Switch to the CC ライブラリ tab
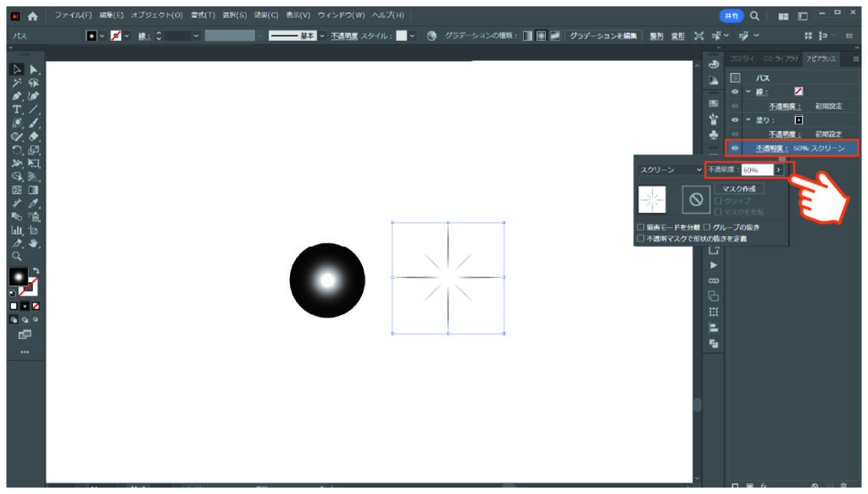This screenshot has height=494, width=868. [x=781, y=58]
